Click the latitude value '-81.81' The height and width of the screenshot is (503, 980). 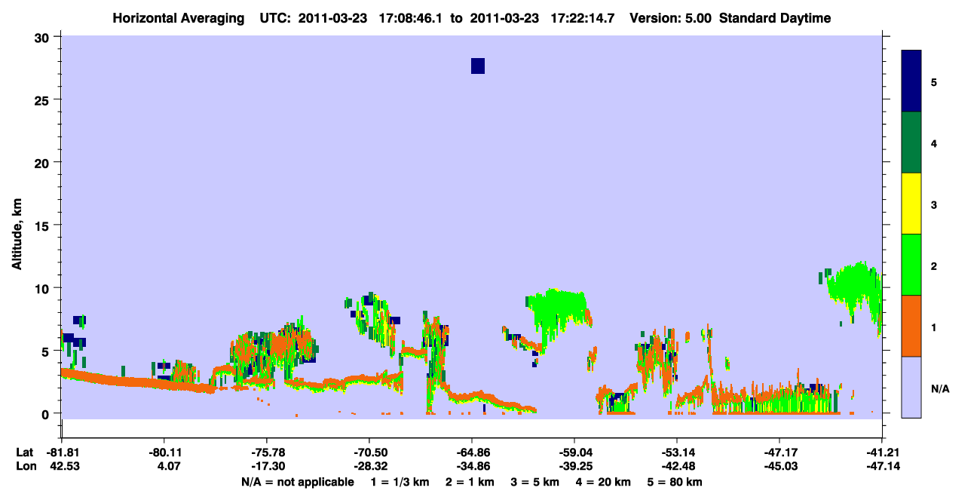(x=62, y=452)
